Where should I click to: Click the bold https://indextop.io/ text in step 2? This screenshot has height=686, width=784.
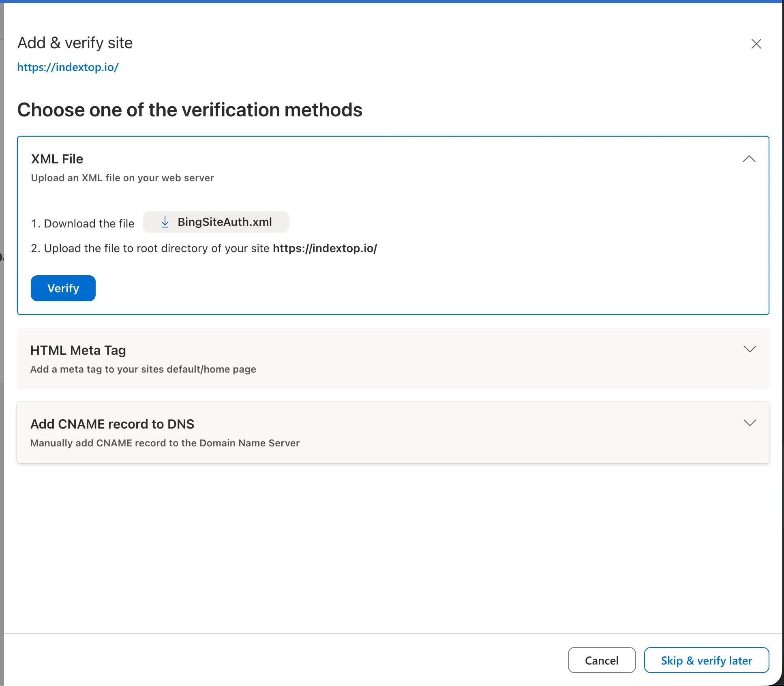coord(325,248)
